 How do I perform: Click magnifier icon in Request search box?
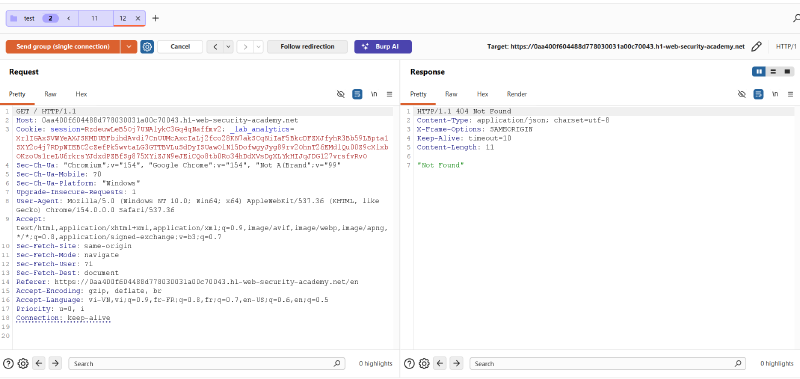point(337,364)
